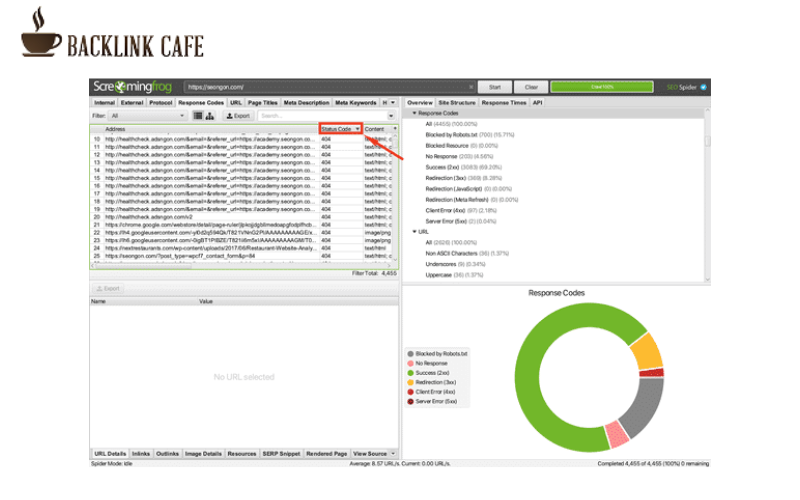The height and width of the screenshot is (500, 800).
Task: Open the View Source bottom tab
Action: click(x=370, y=454)
